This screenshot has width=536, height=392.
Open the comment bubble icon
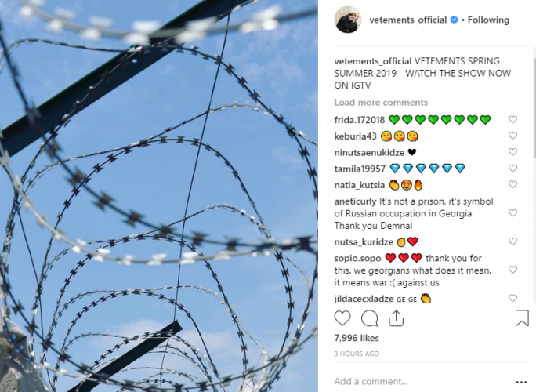point(370,318)
